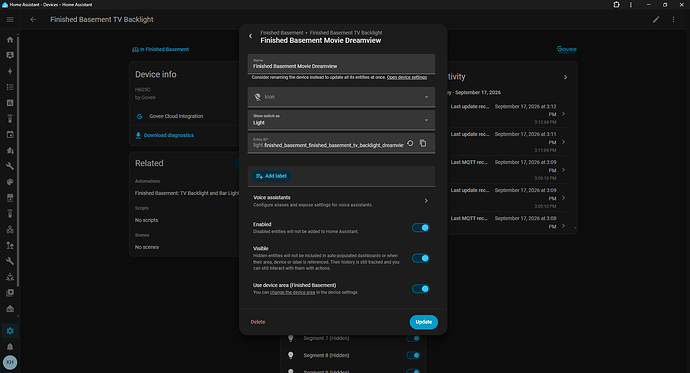Screen dimensions: 690x373
Task: Follow the change the device area link
Action: click(x=292, y=293)
